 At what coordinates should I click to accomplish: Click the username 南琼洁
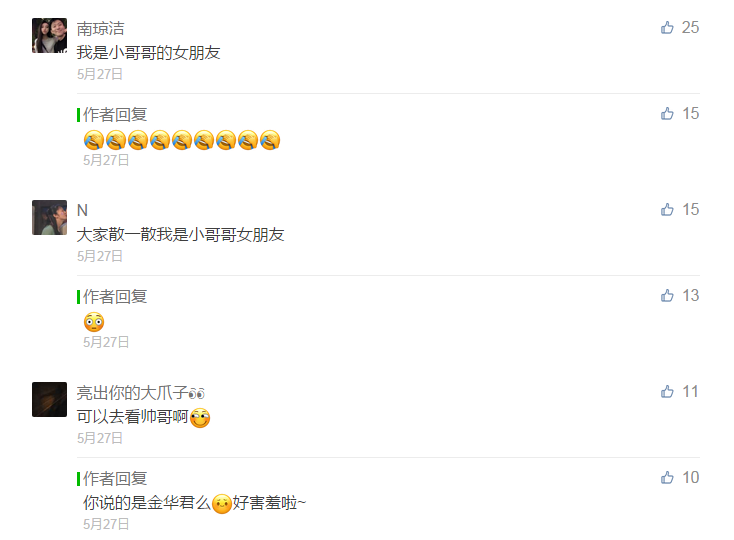101,29
